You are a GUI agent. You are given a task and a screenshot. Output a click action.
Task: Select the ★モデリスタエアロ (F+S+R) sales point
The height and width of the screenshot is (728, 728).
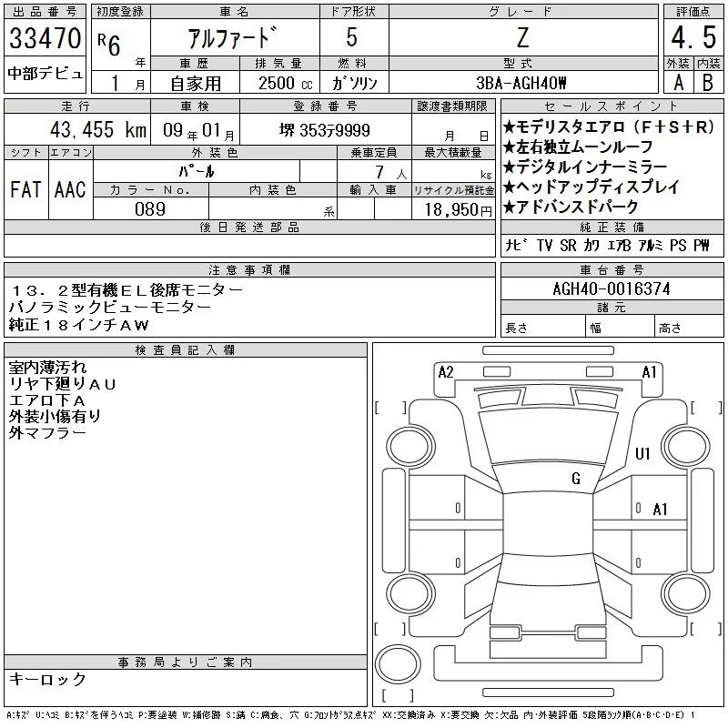608,126
